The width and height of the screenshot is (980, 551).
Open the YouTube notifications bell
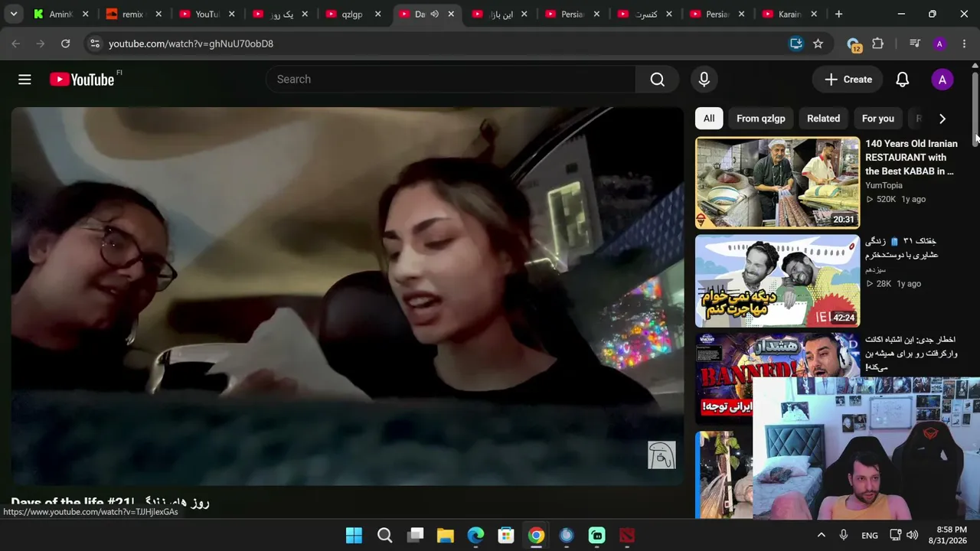click(x=903, y=80)
